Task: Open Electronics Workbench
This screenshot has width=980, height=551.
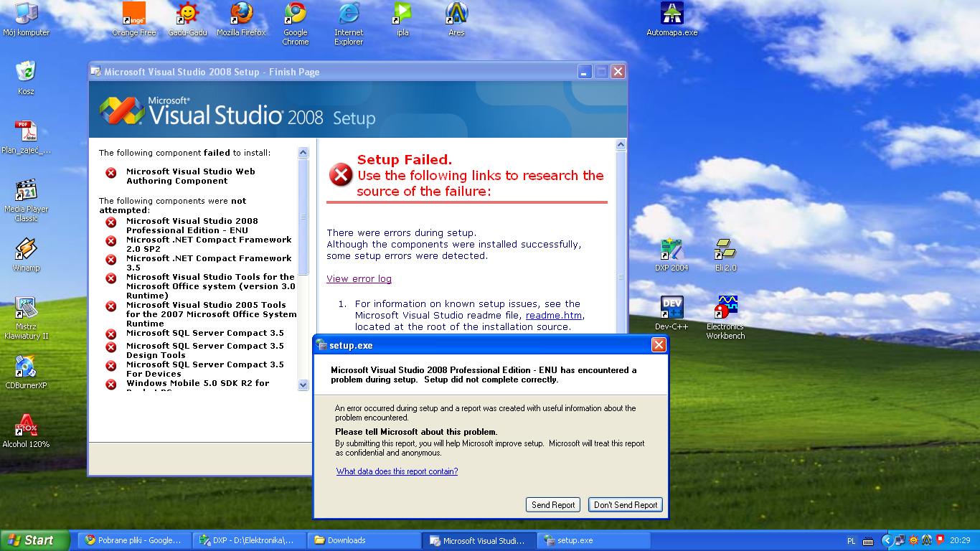Action: [725, 305]
